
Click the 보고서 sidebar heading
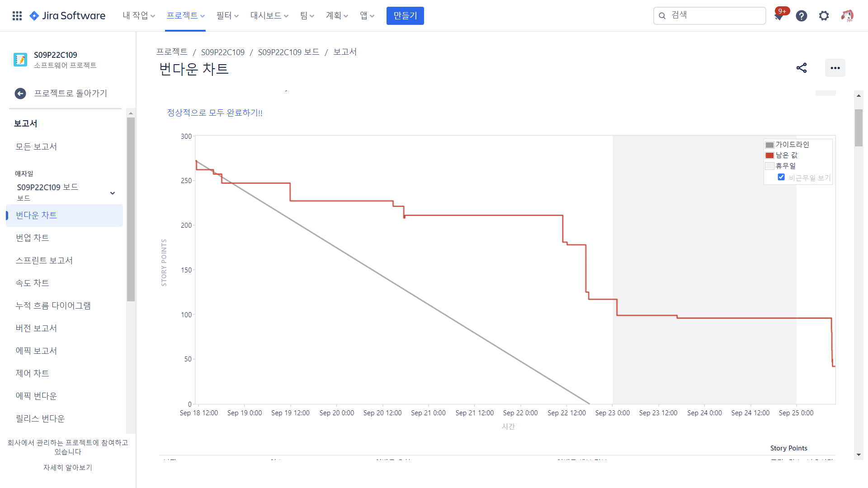click(x=25, y=124)
